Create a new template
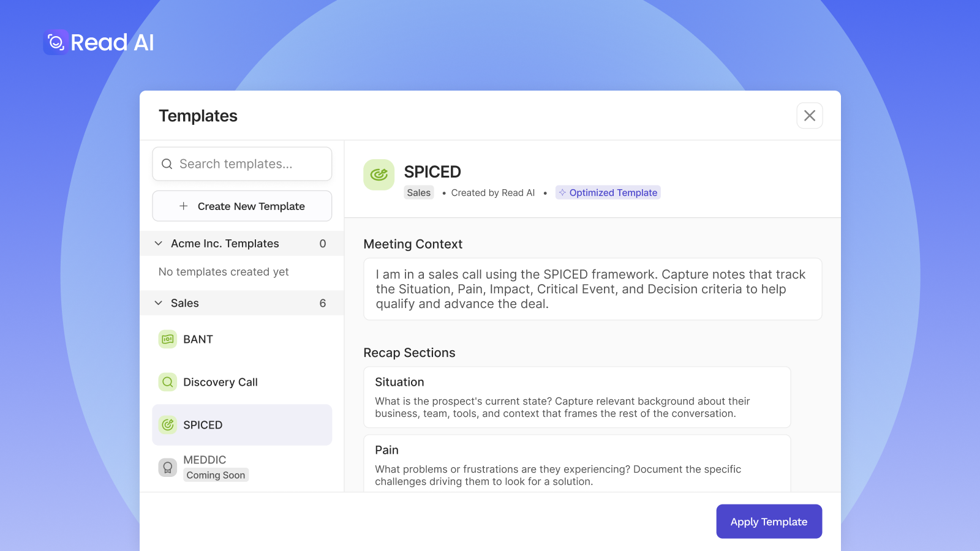 [242, 206]
